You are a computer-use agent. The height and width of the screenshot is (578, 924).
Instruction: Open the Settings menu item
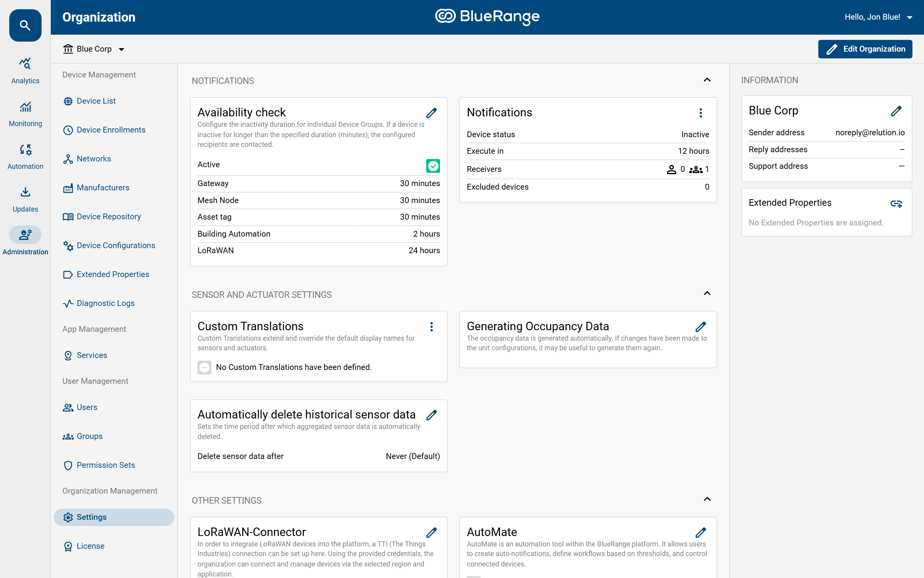pos(114,517)
